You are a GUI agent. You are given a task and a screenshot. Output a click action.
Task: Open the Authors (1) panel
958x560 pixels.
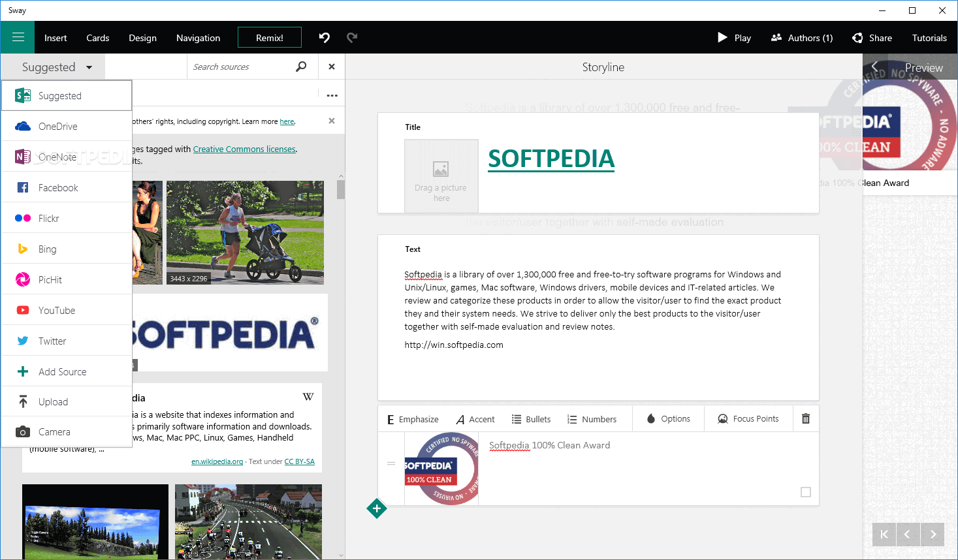pyautogui.click(x=802, y=37)
